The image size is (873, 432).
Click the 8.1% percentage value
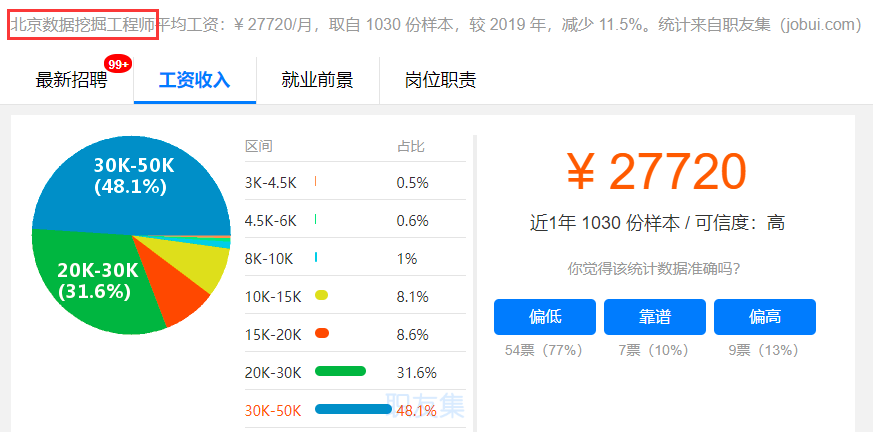click(x=413, y=297)
